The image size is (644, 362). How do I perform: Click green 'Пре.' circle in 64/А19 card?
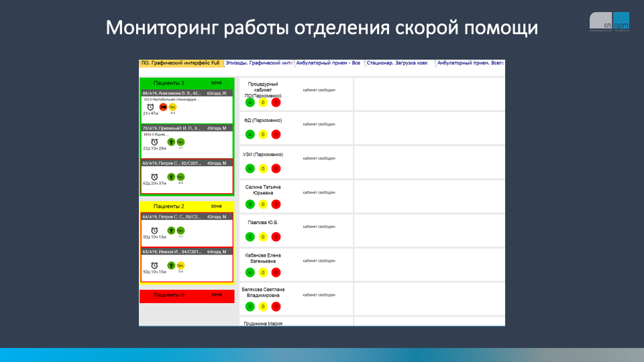[x=180, y=231]
